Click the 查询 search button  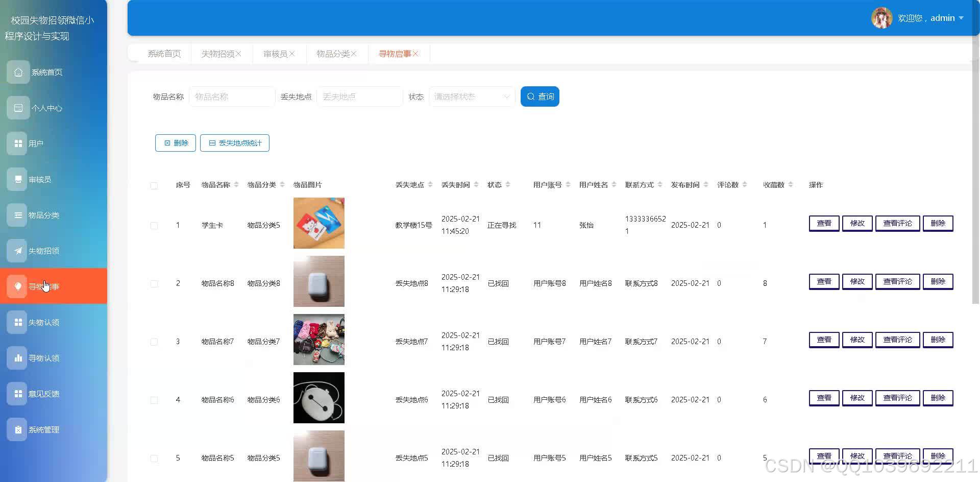(x=540, y=96)
